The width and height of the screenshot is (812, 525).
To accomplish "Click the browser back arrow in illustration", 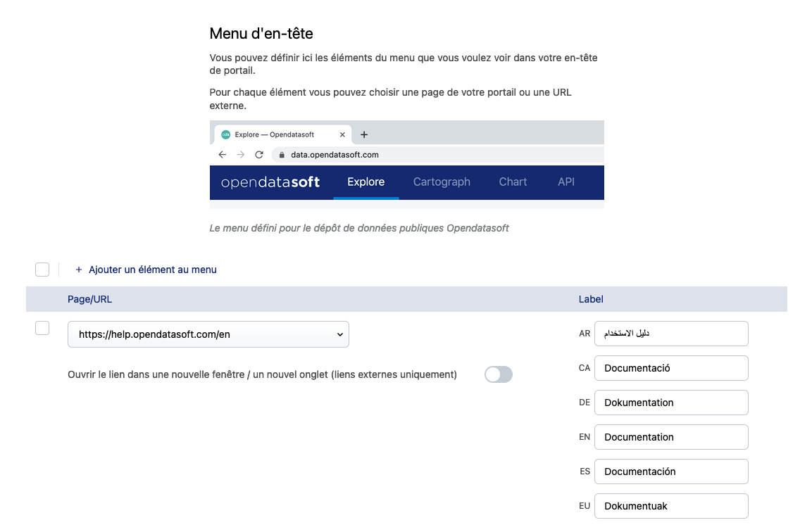I will (x=223, y=155).
